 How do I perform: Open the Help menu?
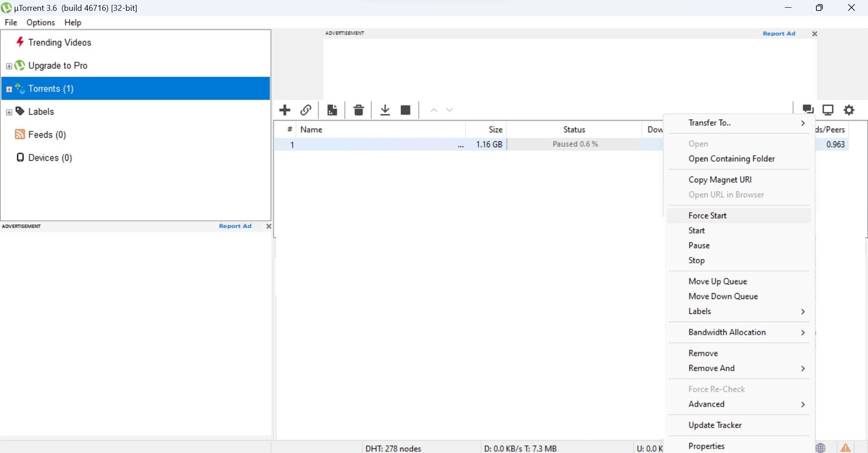tap(72, 22)
